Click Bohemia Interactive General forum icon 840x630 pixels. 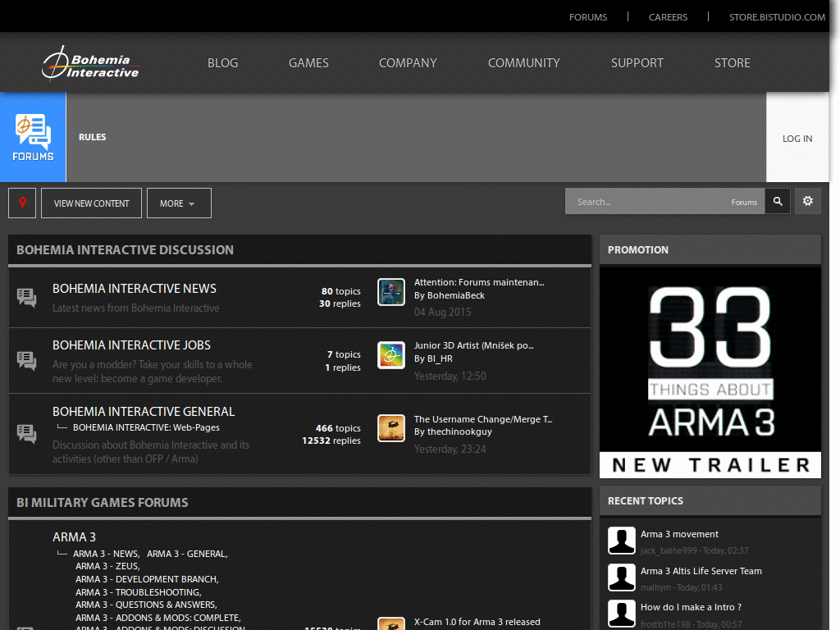pyautogui.click(x=27, y=433)
